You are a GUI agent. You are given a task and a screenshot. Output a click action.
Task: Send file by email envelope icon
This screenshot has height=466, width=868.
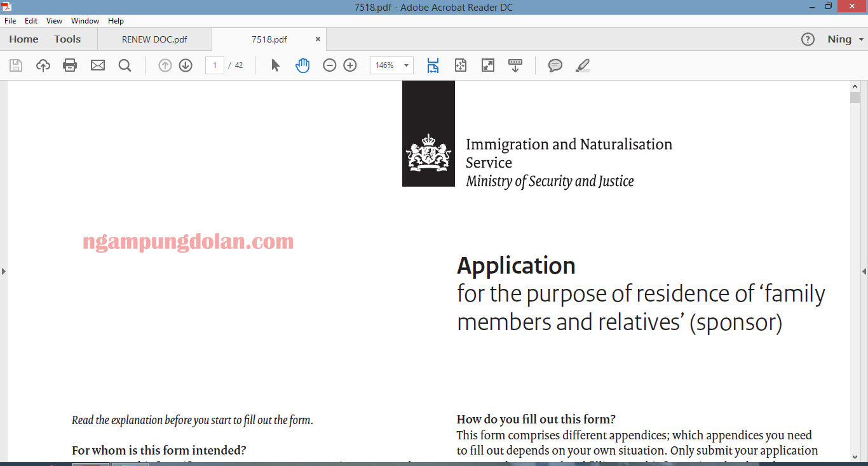[x=97, y=65]
